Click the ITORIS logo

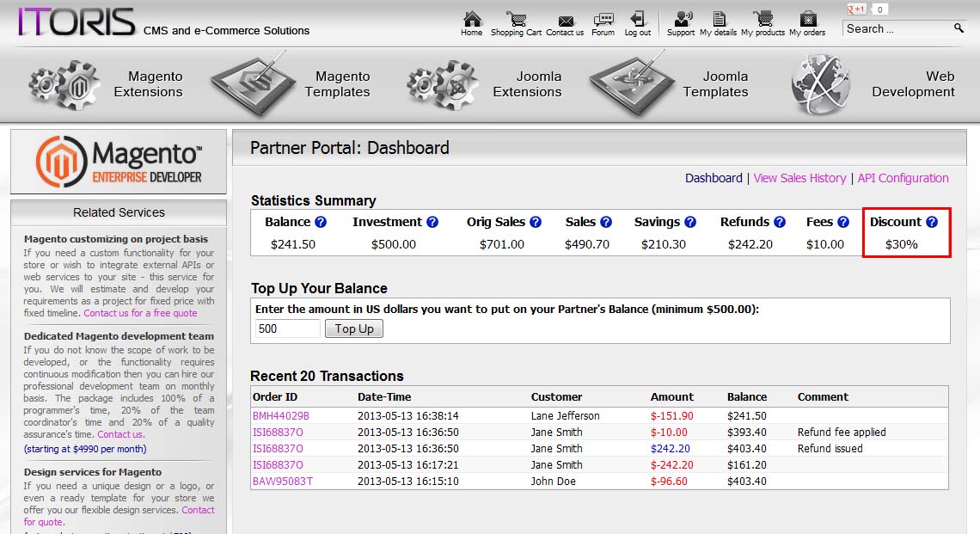(x=77, y=21)
